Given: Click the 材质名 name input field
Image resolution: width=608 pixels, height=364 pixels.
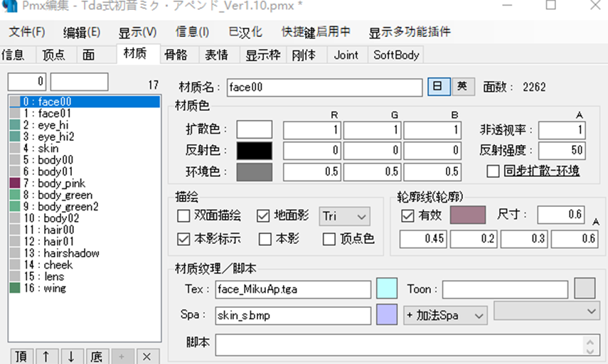Looking at the screenshot, I should 324,87.
